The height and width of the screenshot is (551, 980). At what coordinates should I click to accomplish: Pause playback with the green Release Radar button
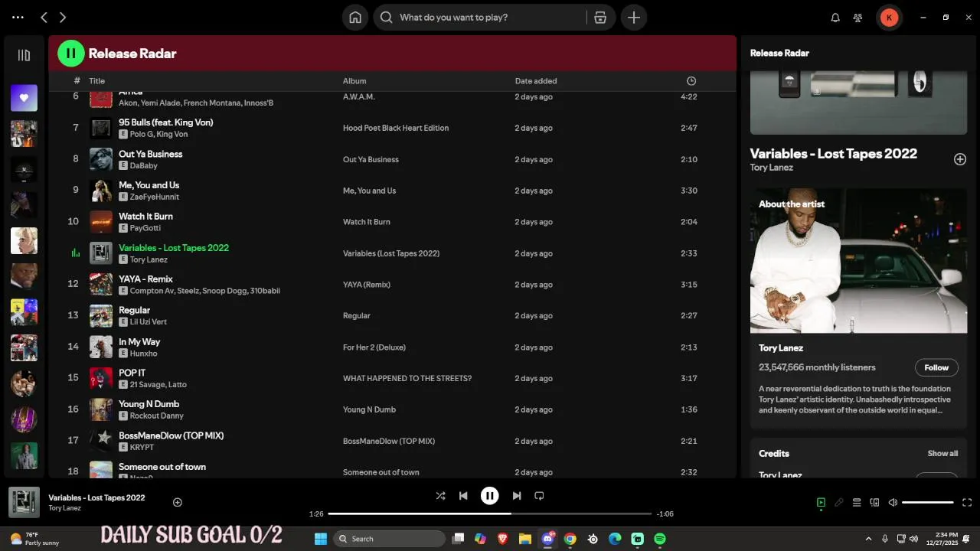coord(70,54)
